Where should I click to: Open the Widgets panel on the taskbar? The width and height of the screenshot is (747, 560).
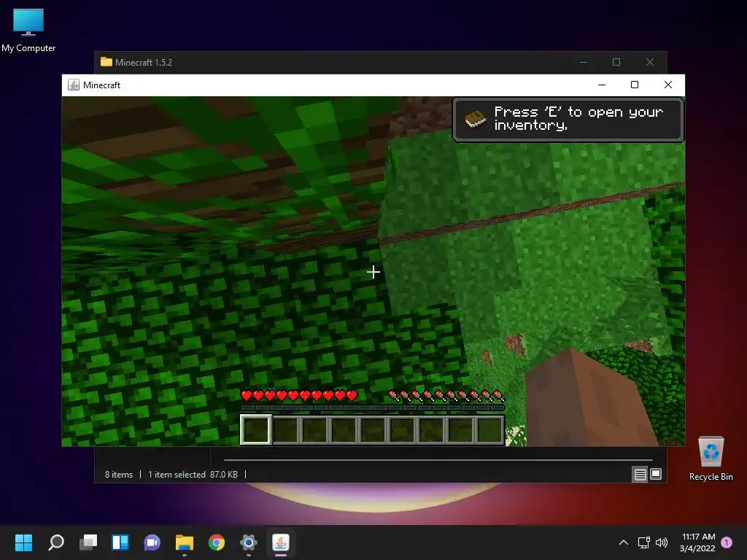120,542
